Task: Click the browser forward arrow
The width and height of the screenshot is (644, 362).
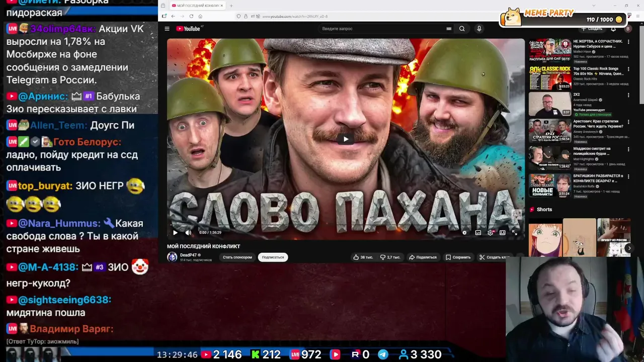Action: pyautogui.click(x=182, y=16)
